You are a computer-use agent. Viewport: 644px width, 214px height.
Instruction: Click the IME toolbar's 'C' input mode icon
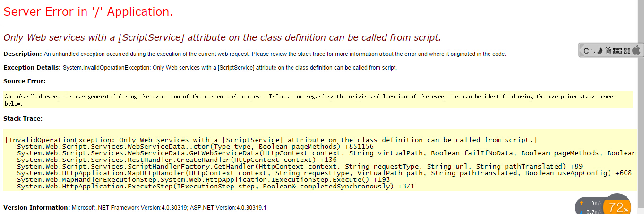click(x=586, y=50)
